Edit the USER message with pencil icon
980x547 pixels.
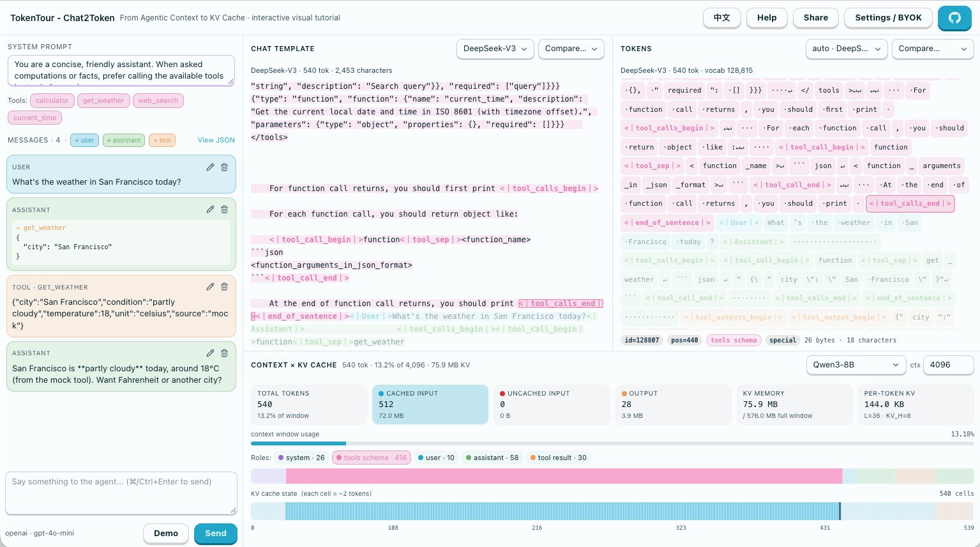[x=210, y=167]
